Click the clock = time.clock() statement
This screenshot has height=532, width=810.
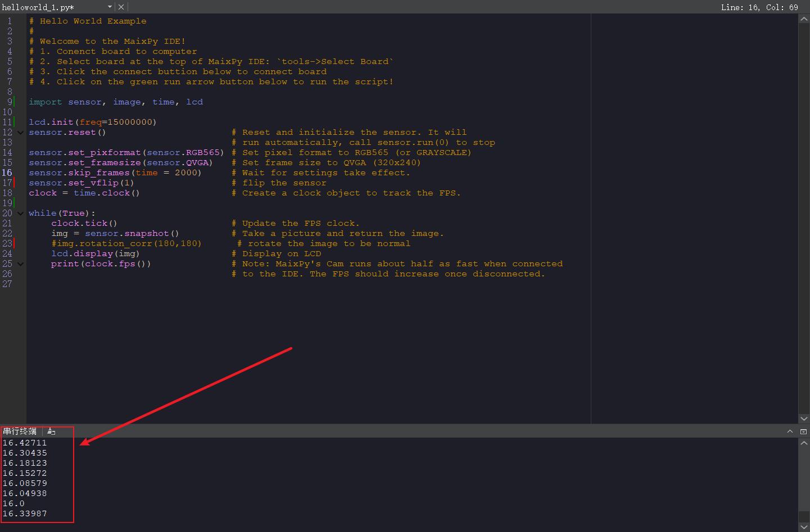[84, 193]
